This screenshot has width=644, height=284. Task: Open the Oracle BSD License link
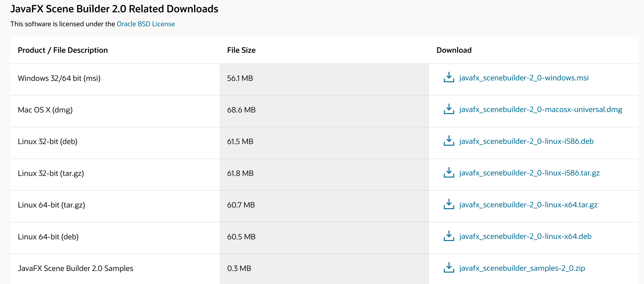pos(146,24)
